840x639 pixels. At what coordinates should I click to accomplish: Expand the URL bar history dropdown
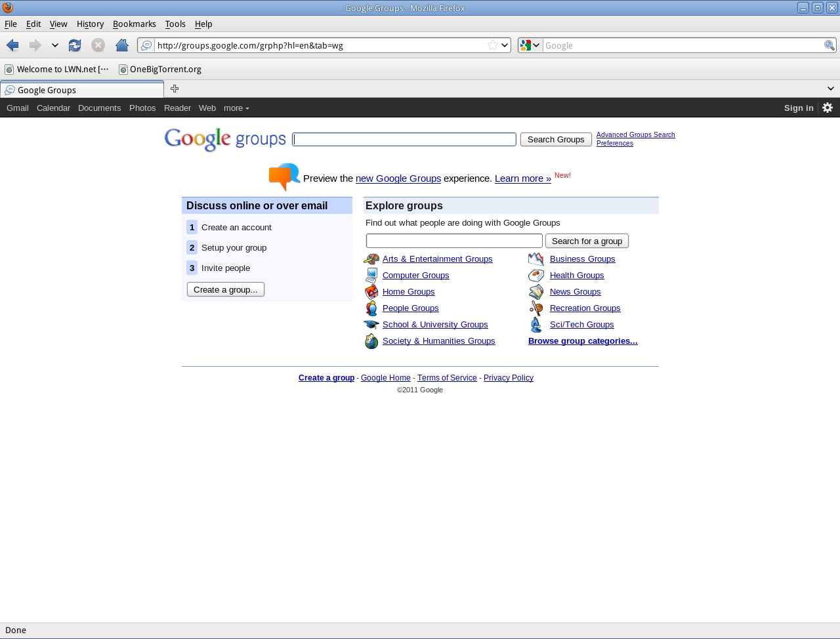[x=505, y=45]
